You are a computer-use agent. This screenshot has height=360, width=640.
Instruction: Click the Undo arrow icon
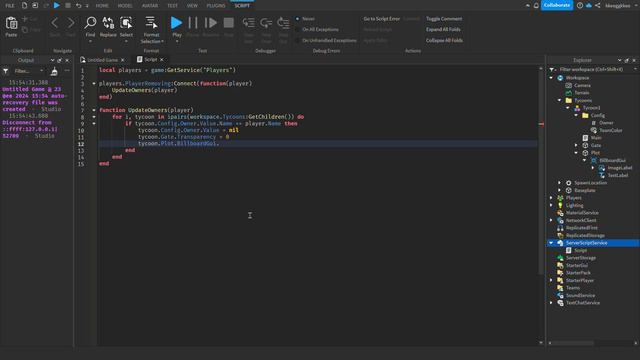pos(78,5)
